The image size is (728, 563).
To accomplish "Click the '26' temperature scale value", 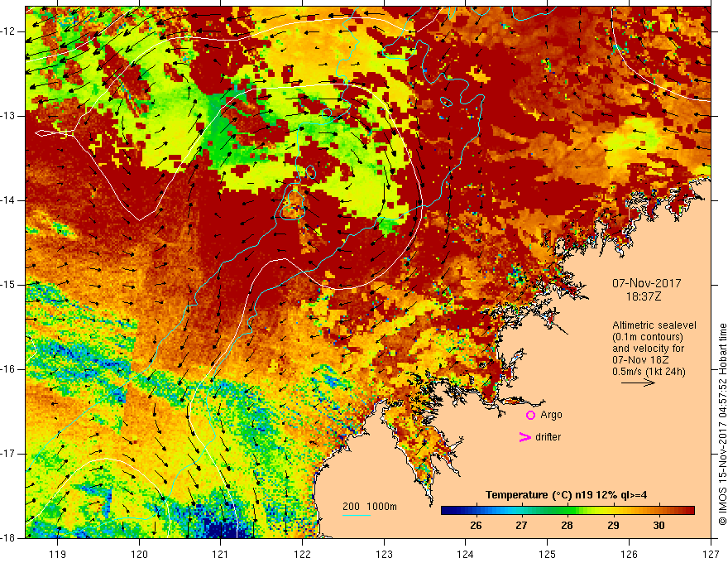I will [476, 526].
